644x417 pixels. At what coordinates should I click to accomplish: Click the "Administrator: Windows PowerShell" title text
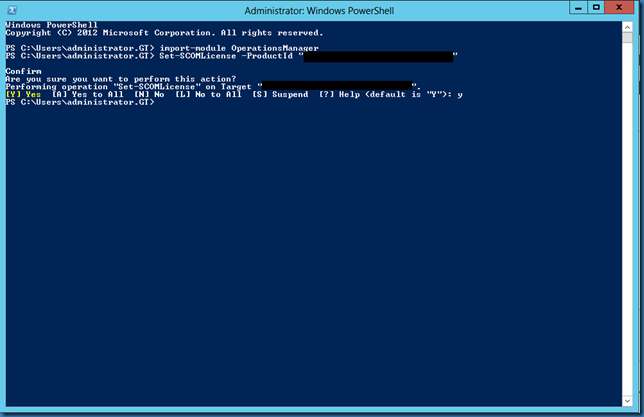pos(322,8)
